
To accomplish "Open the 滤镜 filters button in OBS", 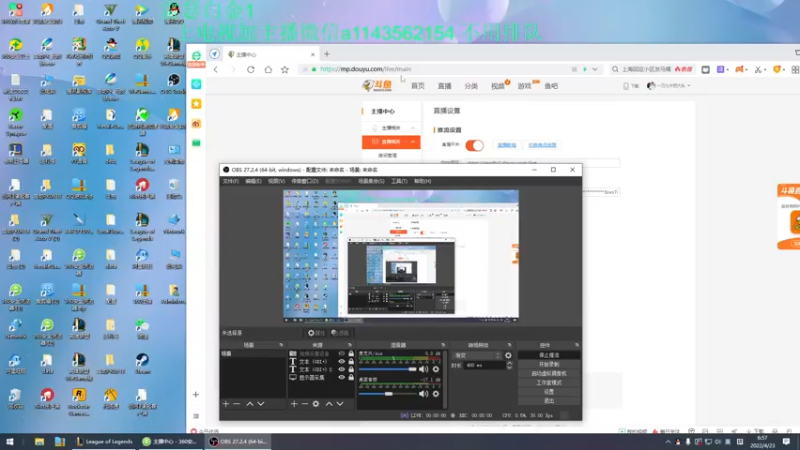I will click(x=340, y=333).
